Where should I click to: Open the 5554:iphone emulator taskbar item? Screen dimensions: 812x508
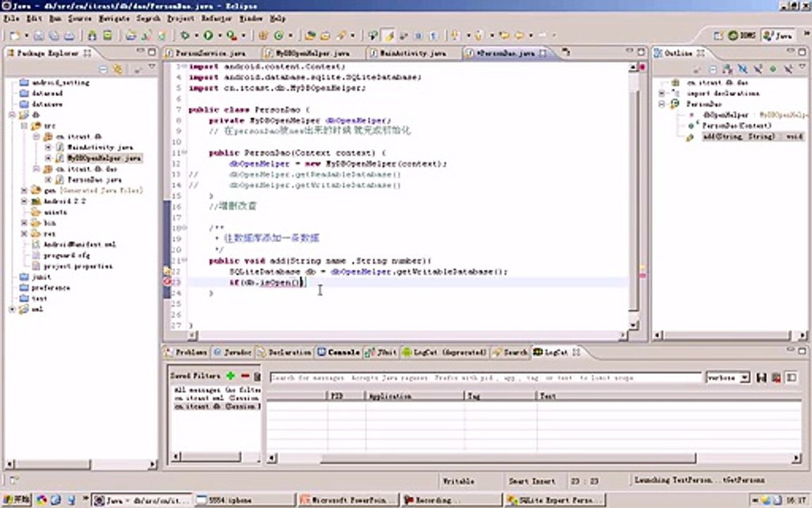pyautogui.click(x=245, y=500)
